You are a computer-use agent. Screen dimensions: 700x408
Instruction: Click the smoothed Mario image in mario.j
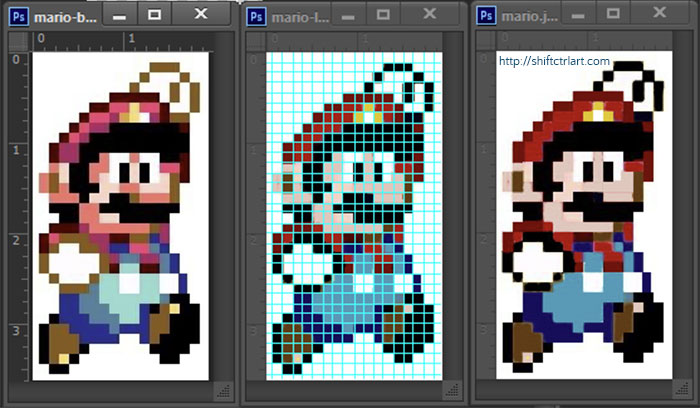[x=584, y=216]
